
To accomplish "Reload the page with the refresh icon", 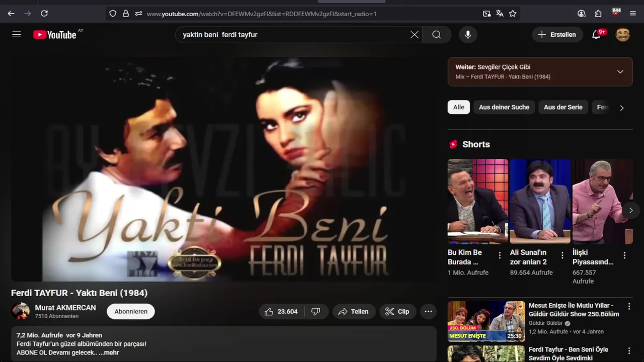I will tap(44, 14).
